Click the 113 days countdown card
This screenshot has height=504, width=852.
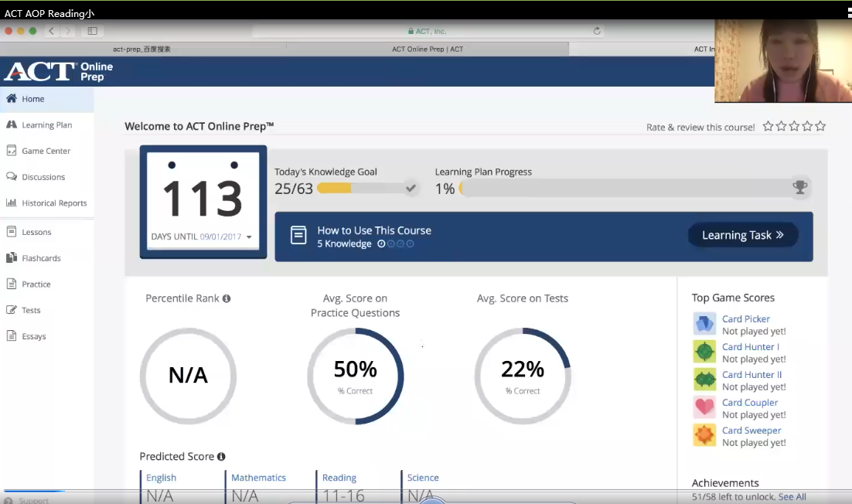[x=203, y=202]
